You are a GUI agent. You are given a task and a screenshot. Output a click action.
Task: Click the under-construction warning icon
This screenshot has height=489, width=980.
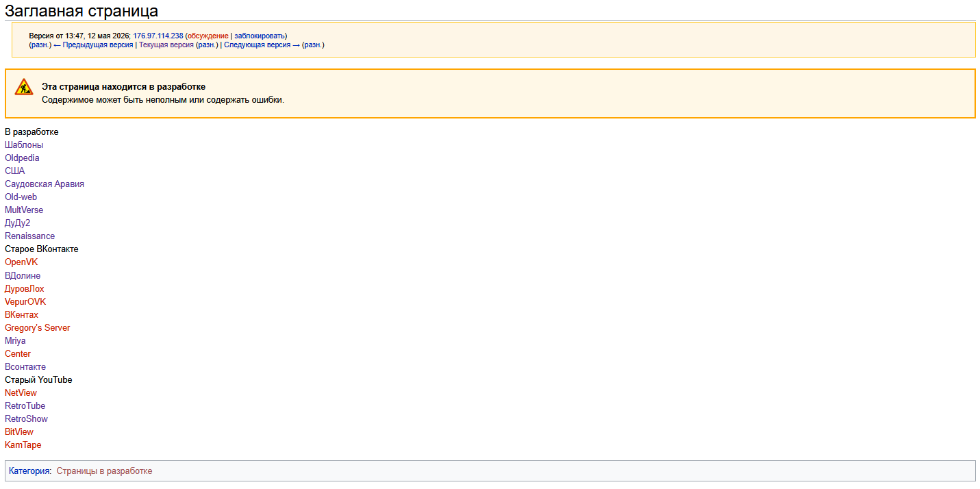pyautogui.click(x=24, y=87)
